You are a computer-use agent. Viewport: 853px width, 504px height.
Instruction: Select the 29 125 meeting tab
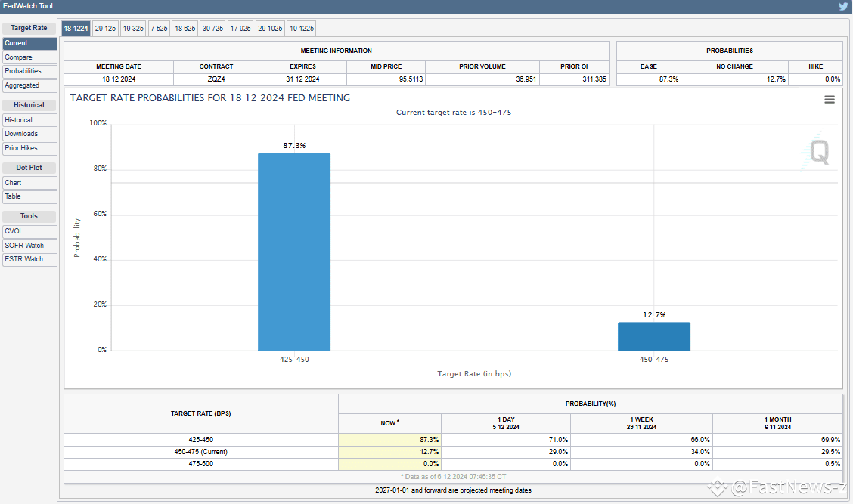tap(105, 28)
